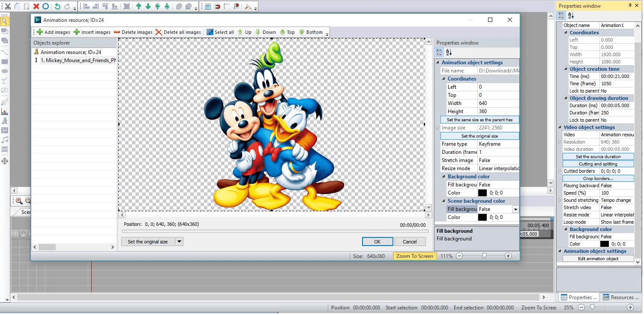Click the black Background color swatch in dialog
Screen dimensions: 644x315
pyautogui.click(x=482, y=193)
